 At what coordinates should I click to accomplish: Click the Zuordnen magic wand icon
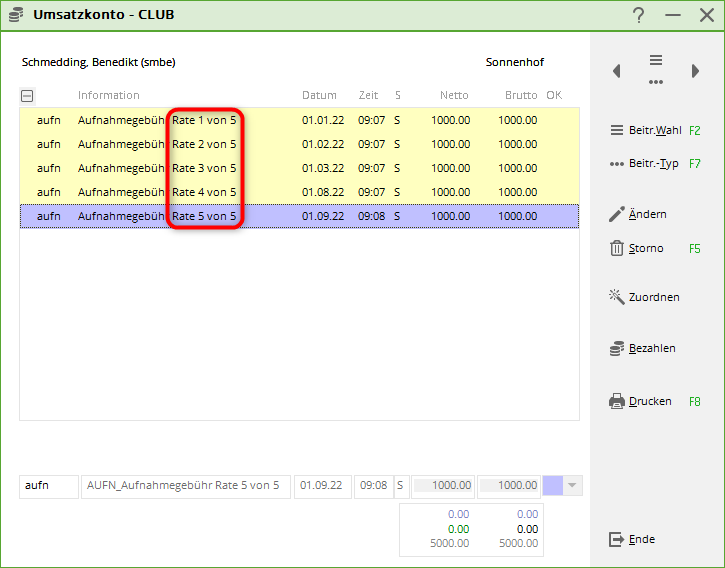(x=616, y=297)
